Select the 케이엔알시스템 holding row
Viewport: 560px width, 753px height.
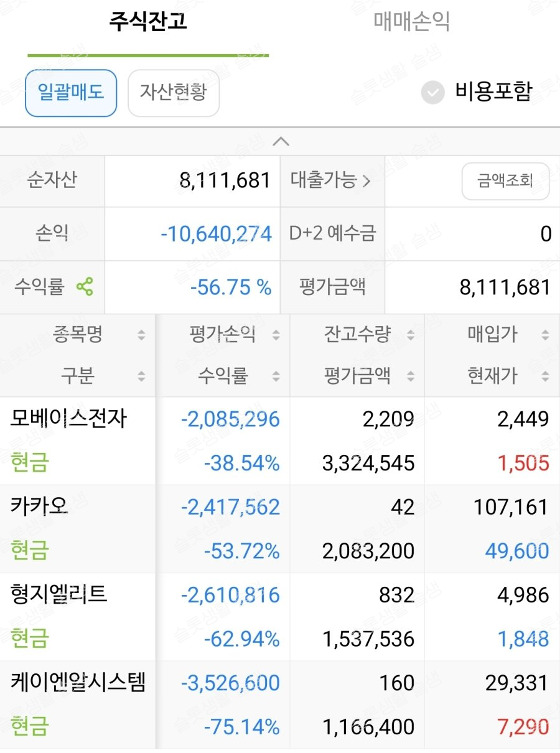(x=280, y=704)
